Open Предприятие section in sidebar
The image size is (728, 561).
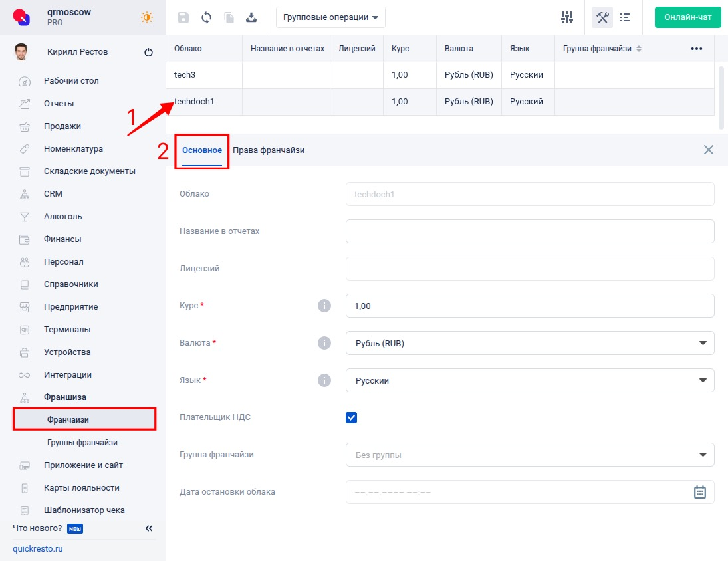pyautogui.click(x=70, y=306)
